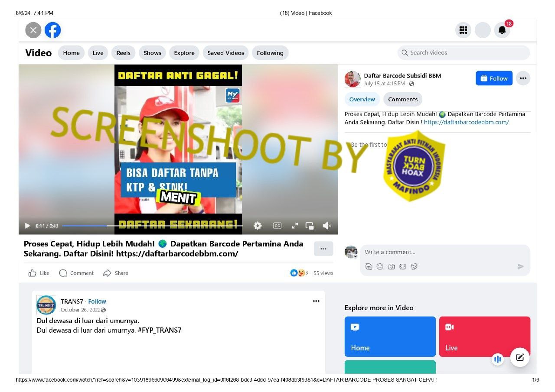The height and width of the screenshot is (392, 555).
Task: Send the comment arrow icon
Action: 521,266
